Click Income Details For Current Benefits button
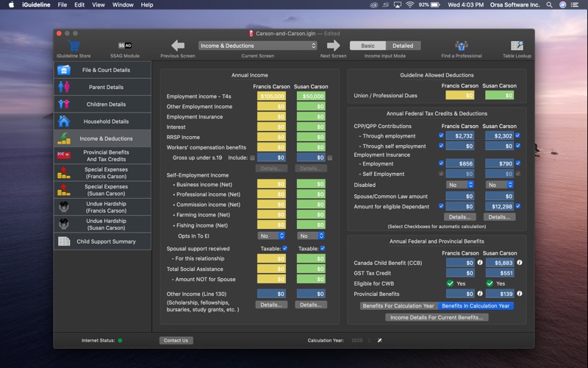This screenshot has height=368, width=588. [x=437, y=318]
